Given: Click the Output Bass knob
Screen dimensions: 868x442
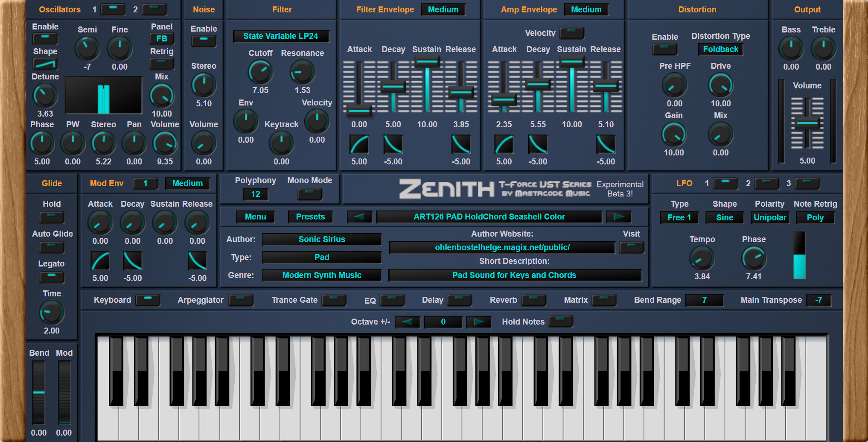Looking at the screenshot, I should [x=791, y=48].
